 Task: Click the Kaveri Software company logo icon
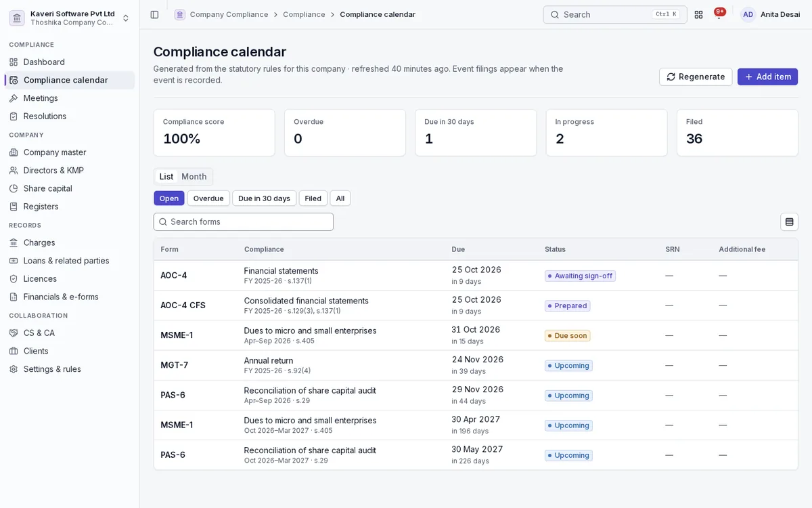[x=17, y=18]
